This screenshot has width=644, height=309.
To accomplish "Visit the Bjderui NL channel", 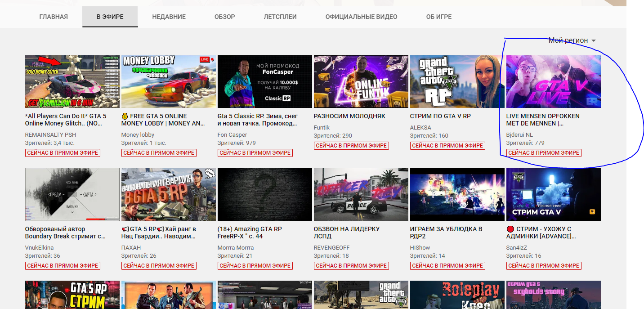I will pos(519,135).
